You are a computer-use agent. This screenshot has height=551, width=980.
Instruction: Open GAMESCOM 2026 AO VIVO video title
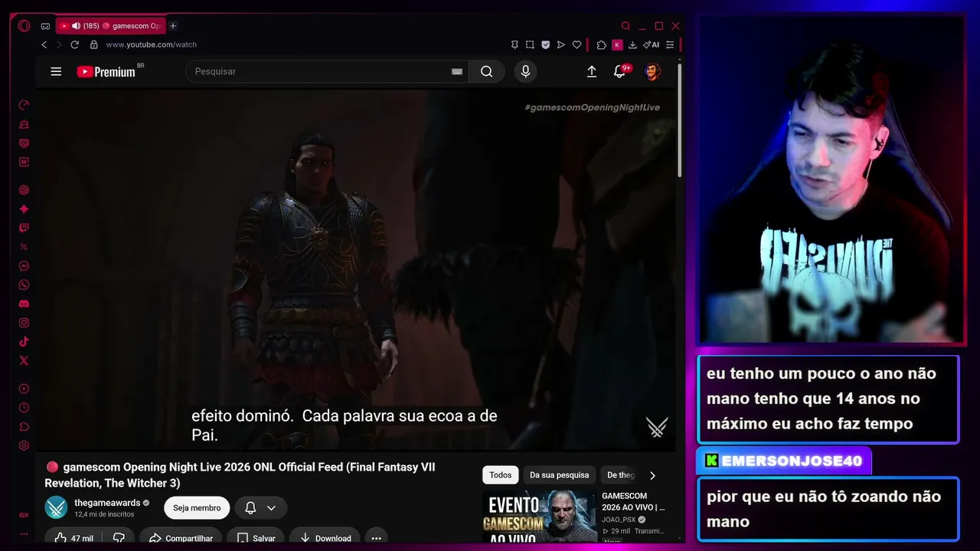pos(633,501)
